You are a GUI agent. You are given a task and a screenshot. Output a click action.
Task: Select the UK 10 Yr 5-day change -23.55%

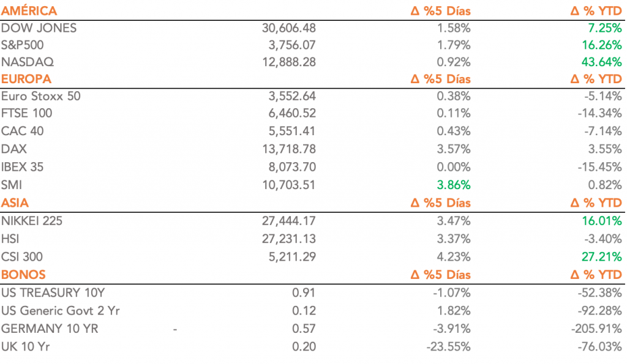(x=448, y=347)
